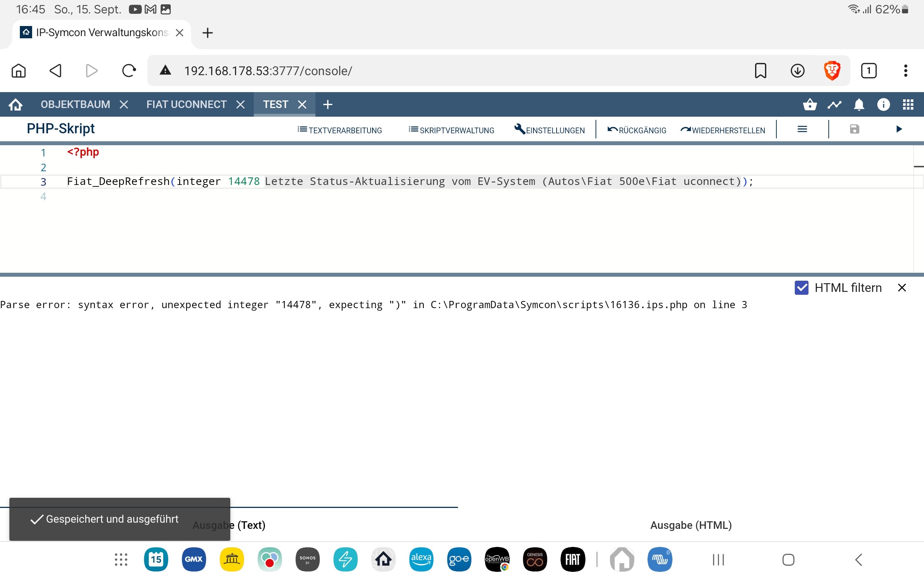The height and width of the screenshot is (578, 924).
Task: Click the <?php tag in editor
Action: click(x=83, y=152)
